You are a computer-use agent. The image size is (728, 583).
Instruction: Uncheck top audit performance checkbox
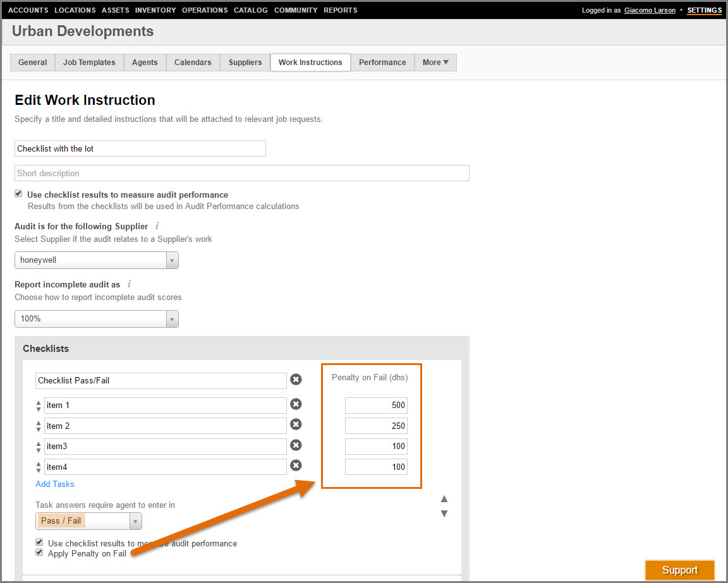point(19,194)
